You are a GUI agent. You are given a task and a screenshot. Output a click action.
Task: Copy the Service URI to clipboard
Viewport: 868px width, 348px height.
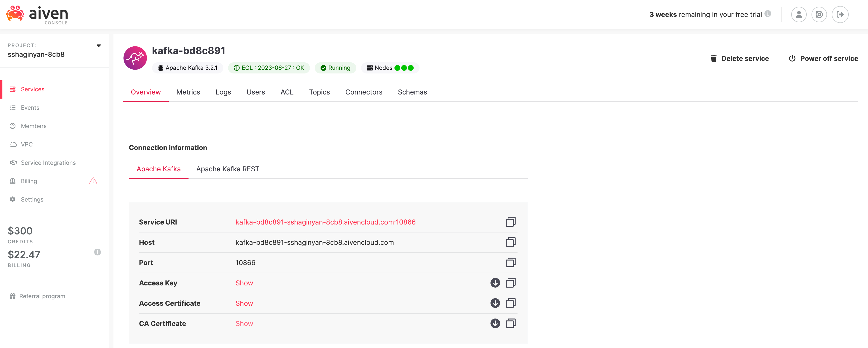tap(511, 222)
